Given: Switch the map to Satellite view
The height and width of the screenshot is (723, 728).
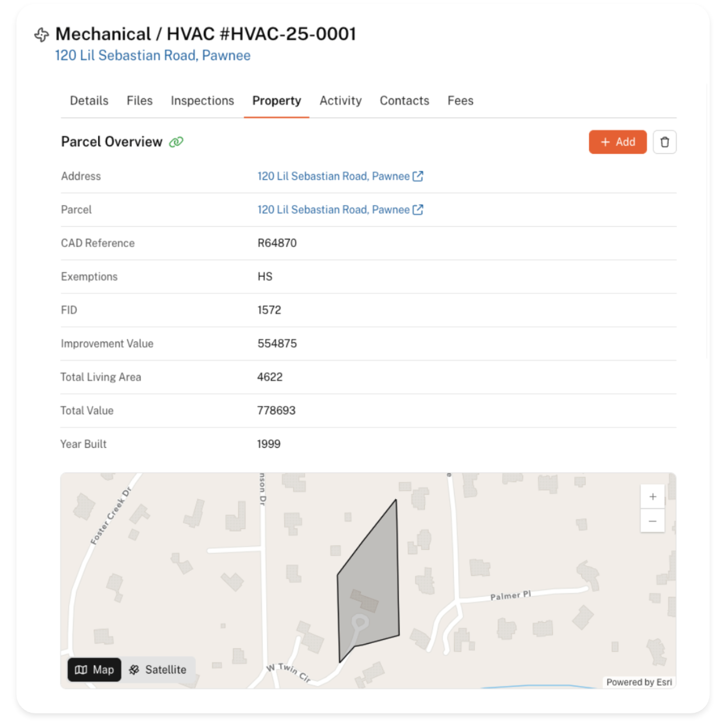Looking at the screenshot, I should [158, 670].
